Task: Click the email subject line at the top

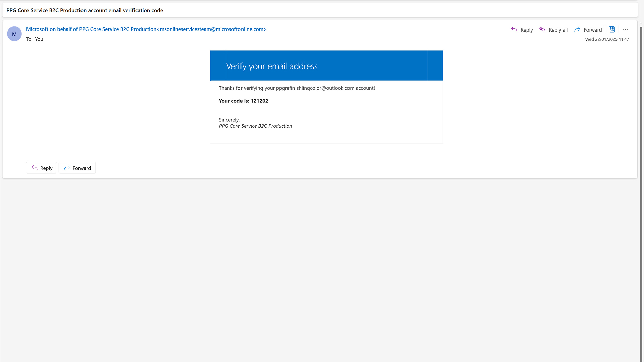Action: [85, 10]
